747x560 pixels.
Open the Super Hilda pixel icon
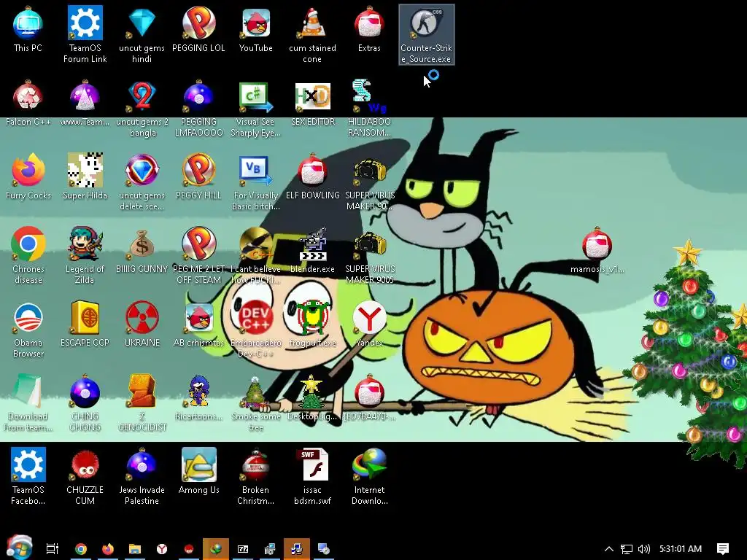click(85, 176)
